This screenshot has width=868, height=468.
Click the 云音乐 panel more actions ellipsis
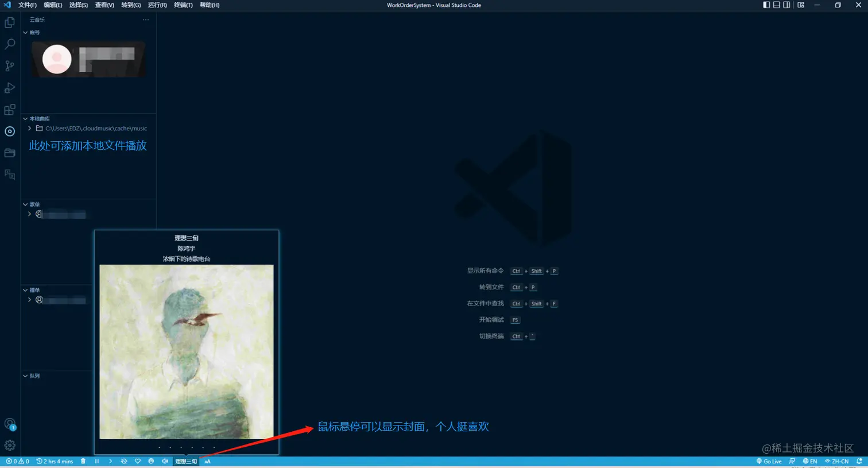pyautogui.click(x=146, y=20)
